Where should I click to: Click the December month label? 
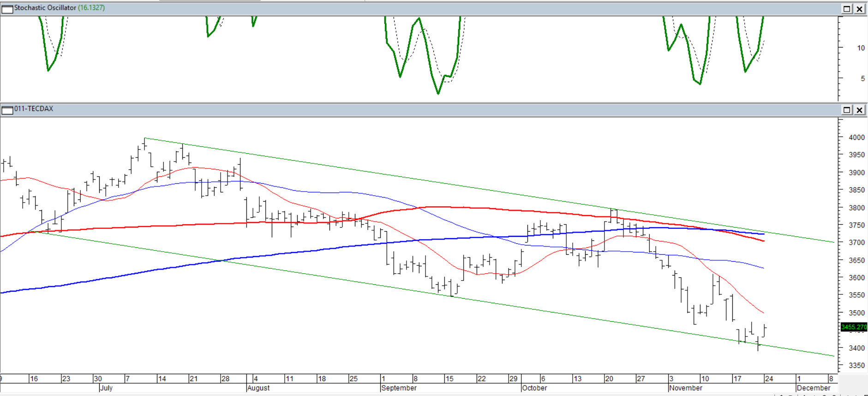pyautogui.click(x=813, y=388)
